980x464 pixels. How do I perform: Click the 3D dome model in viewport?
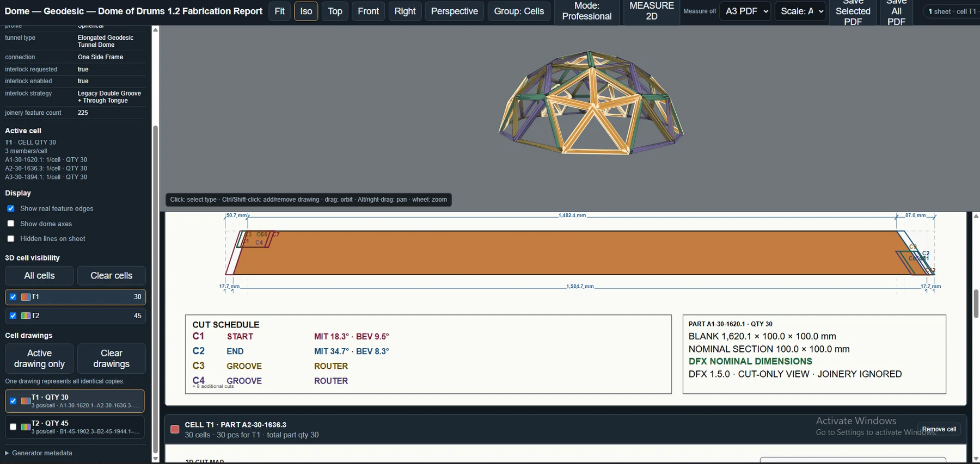click(x=591, y=103)
